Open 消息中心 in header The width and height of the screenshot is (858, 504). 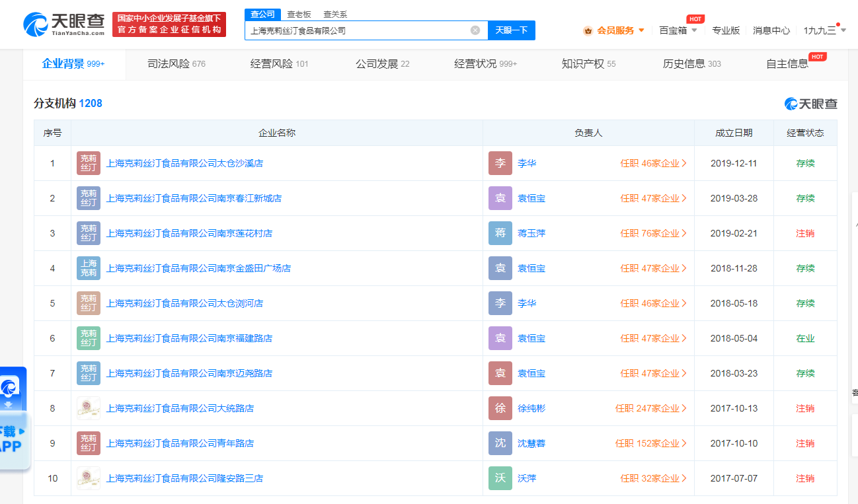click(x=771, y=30)
